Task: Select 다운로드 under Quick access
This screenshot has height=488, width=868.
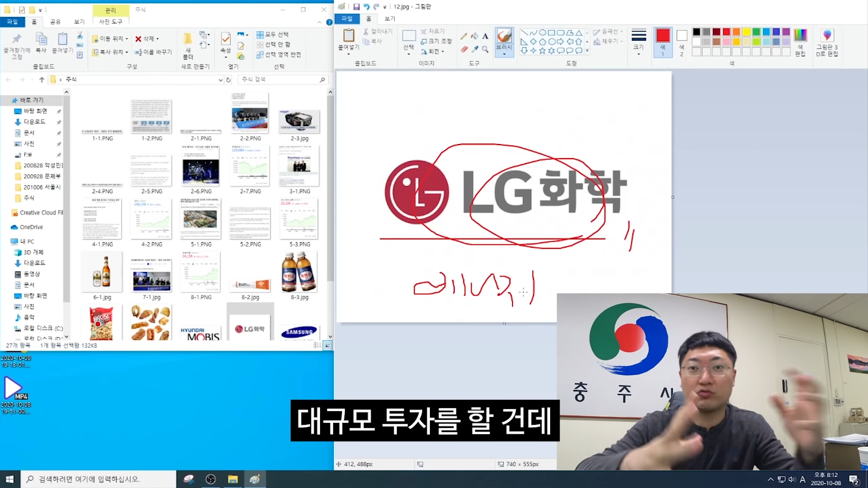Action: [34, 122]
